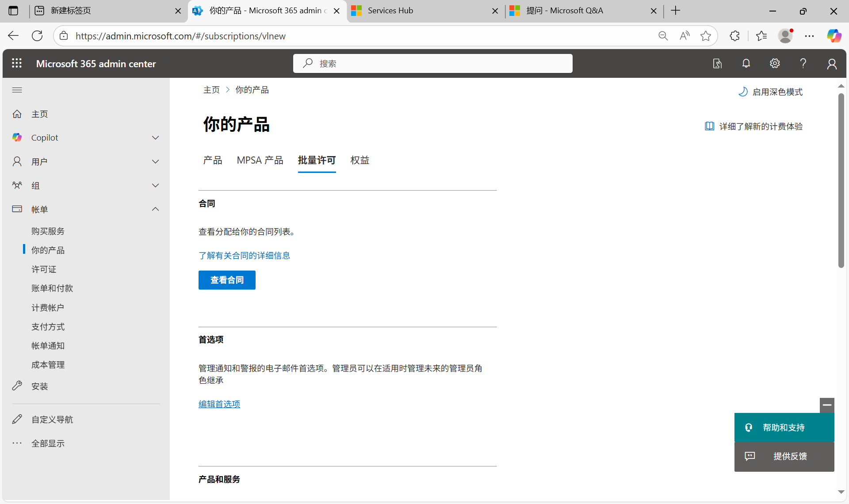This screenshot has height=504, width=849.
Task: Click the browser address bar URL
Action: [180, 36]
